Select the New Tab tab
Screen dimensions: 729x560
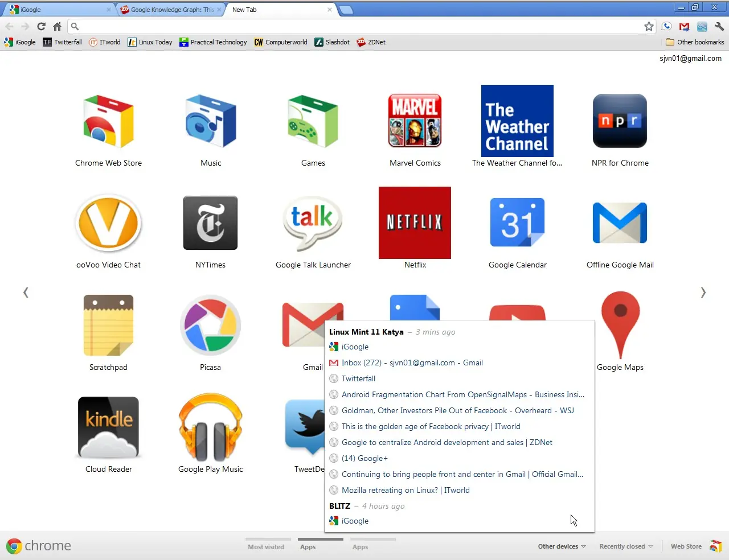tap(281, 10)
